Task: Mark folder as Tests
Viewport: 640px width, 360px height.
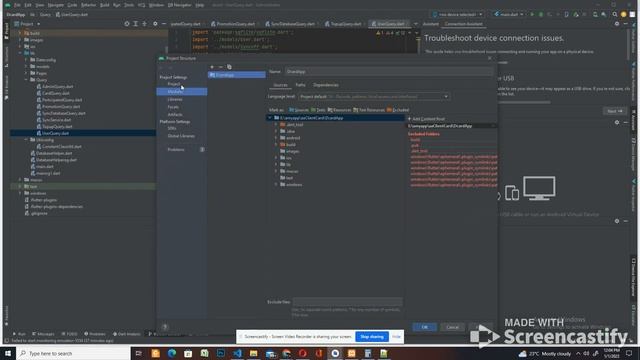Action: point(318,110)
